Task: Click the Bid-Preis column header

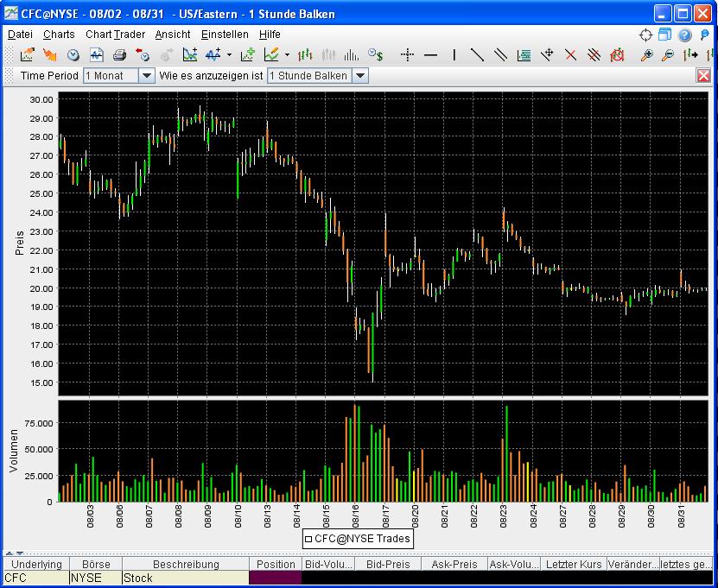Action: click(388, 564)
